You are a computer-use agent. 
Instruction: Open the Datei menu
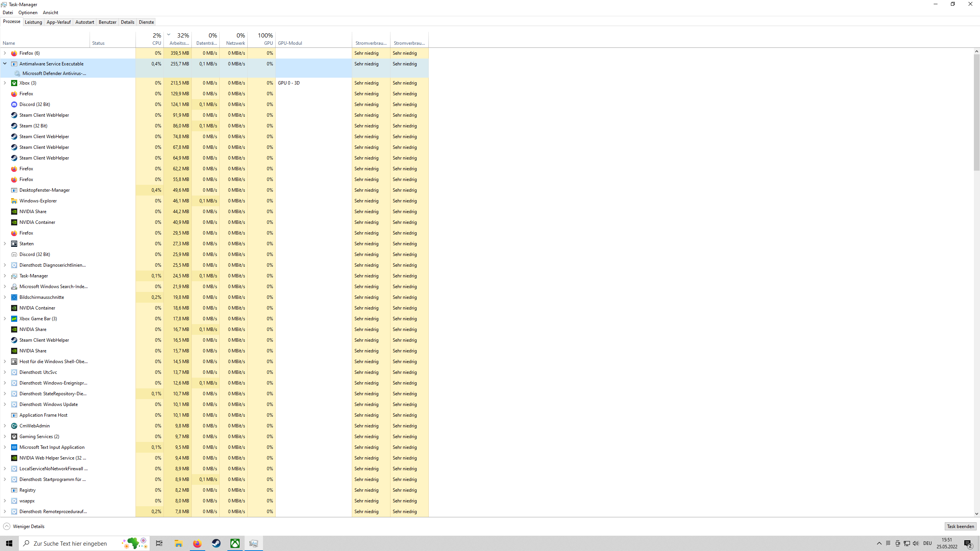click(8, 13)
